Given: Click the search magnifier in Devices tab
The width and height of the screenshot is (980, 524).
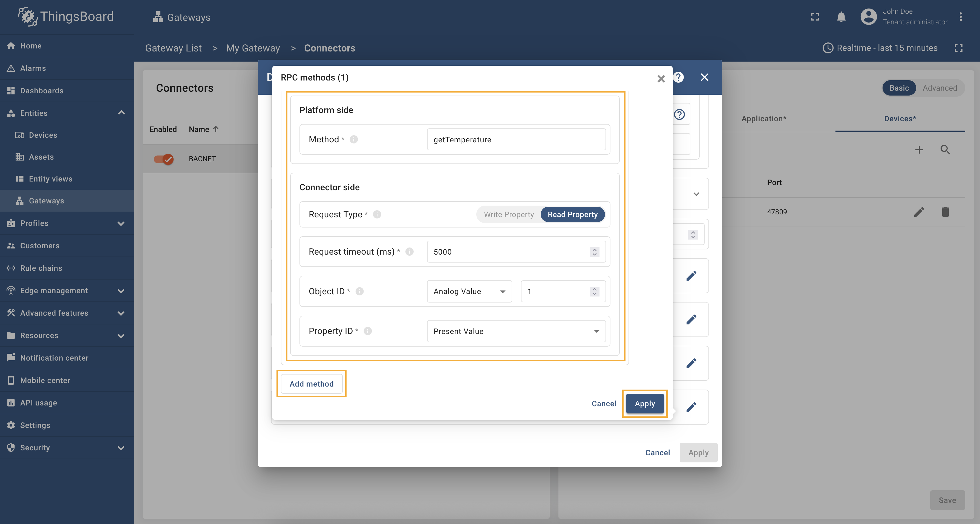Looking at the screenshot, I should click(945, 149).
